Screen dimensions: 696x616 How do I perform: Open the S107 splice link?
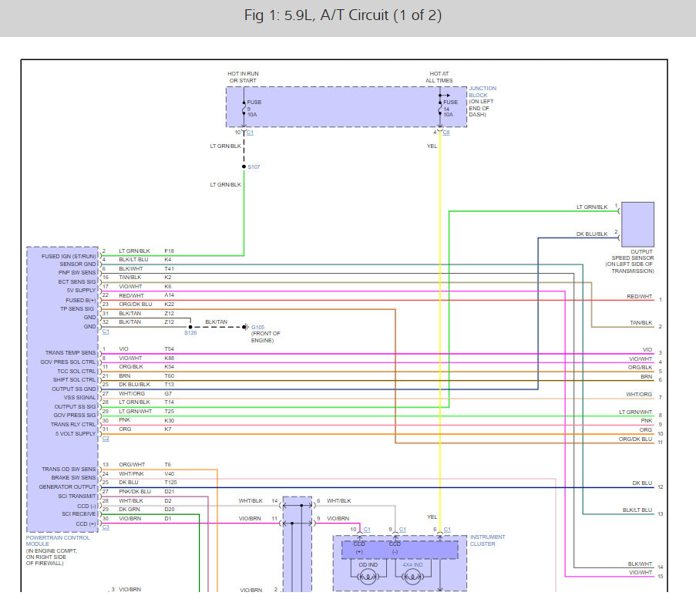254,167
